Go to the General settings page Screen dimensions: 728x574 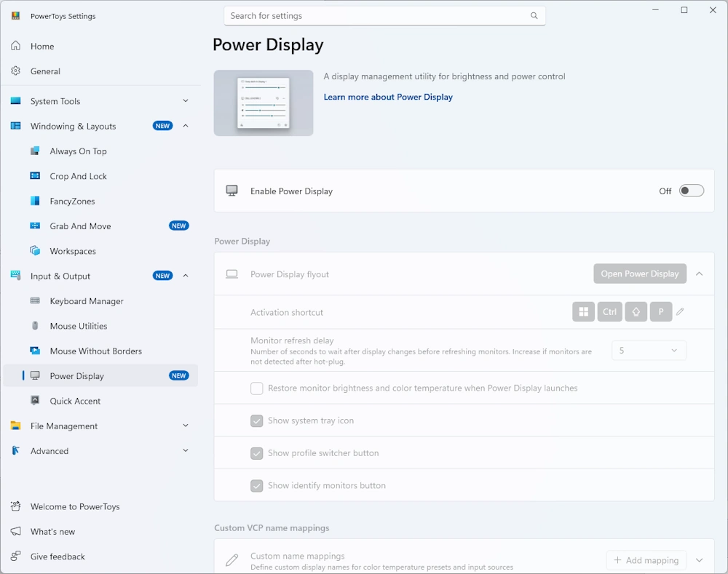tap(45, 71)
